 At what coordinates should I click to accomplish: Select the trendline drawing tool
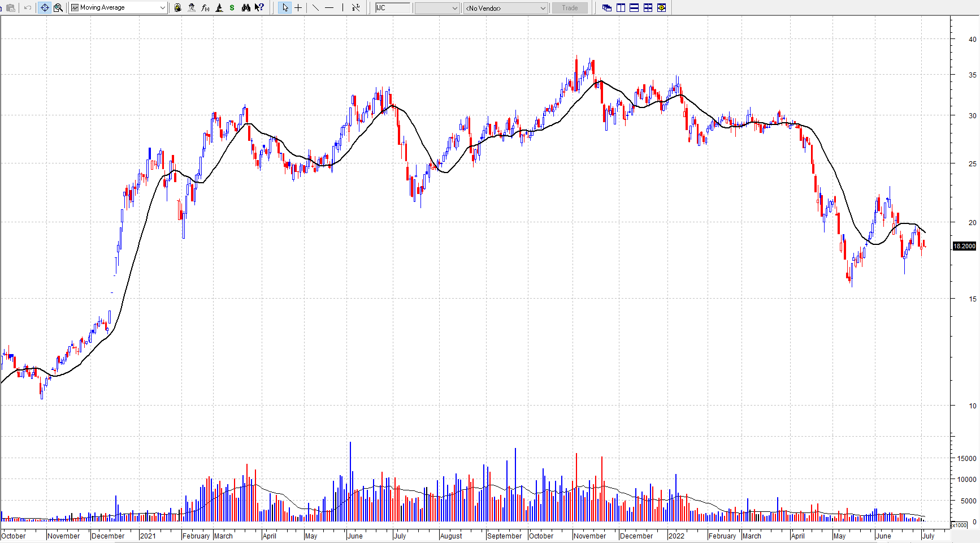[315, 8]
